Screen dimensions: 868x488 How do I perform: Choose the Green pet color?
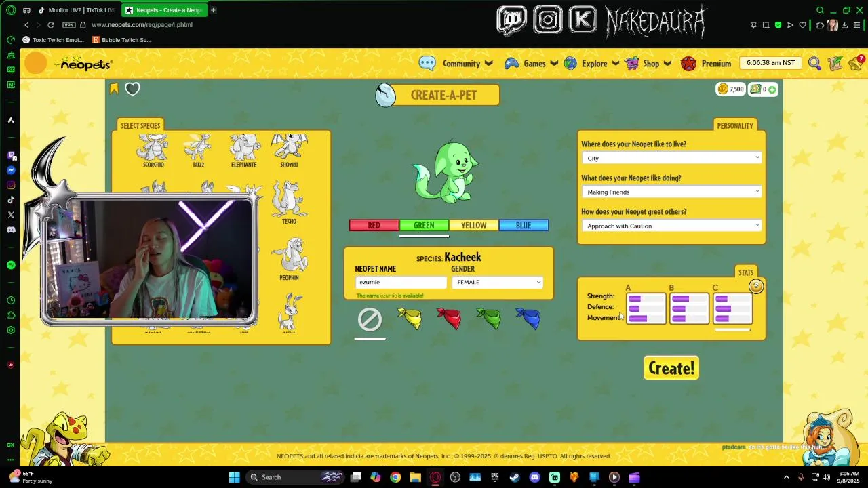coord(424,225)
